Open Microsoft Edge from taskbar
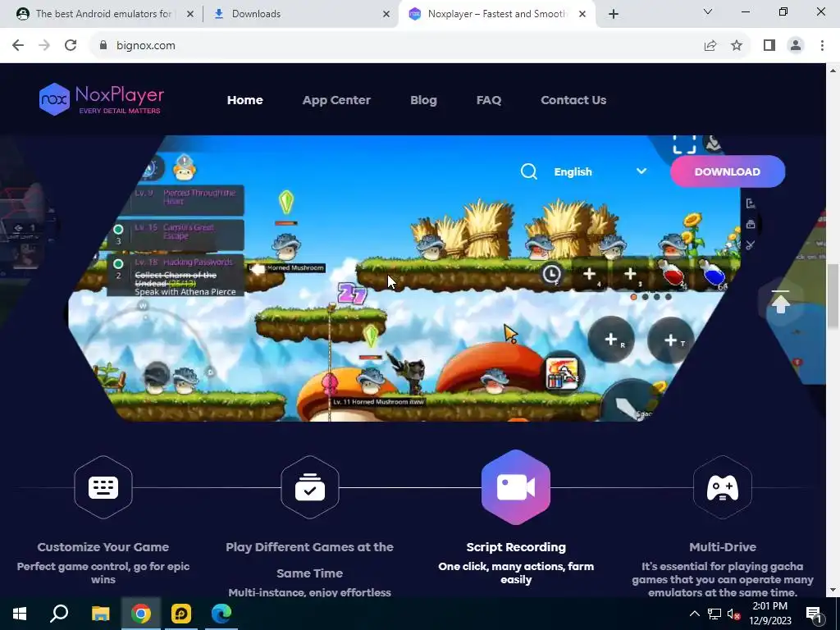The height and width of the screenshot is (630, 840). [x=221, y=614]
